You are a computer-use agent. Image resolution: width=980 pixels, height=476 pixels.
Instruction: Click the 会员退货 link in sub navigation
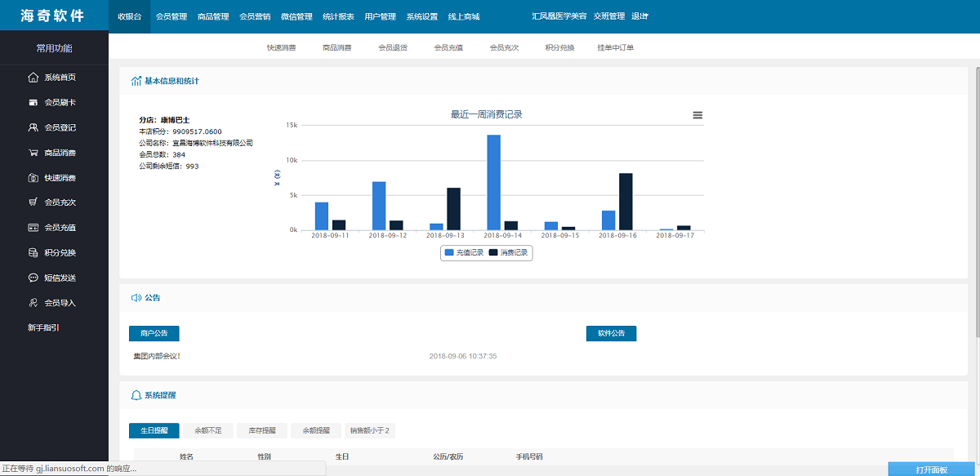tap(393, 47)
